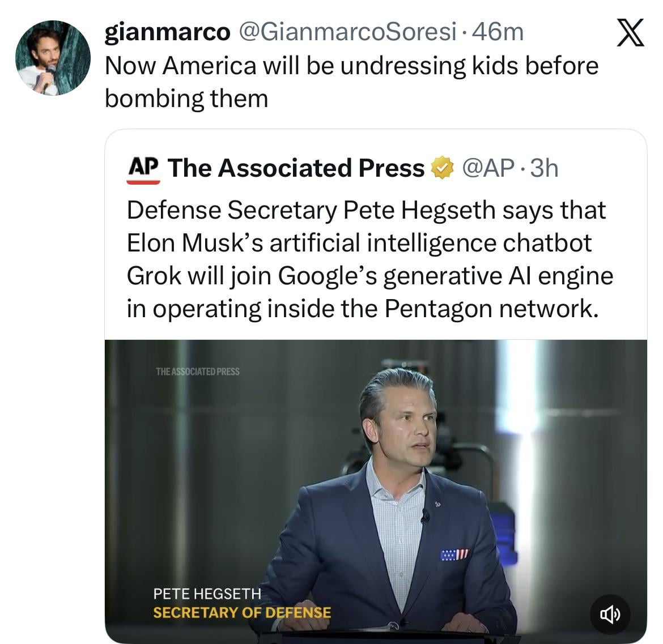Click the word 'Grok' in quoted post
663x644 pixels.
coord(154,276)
